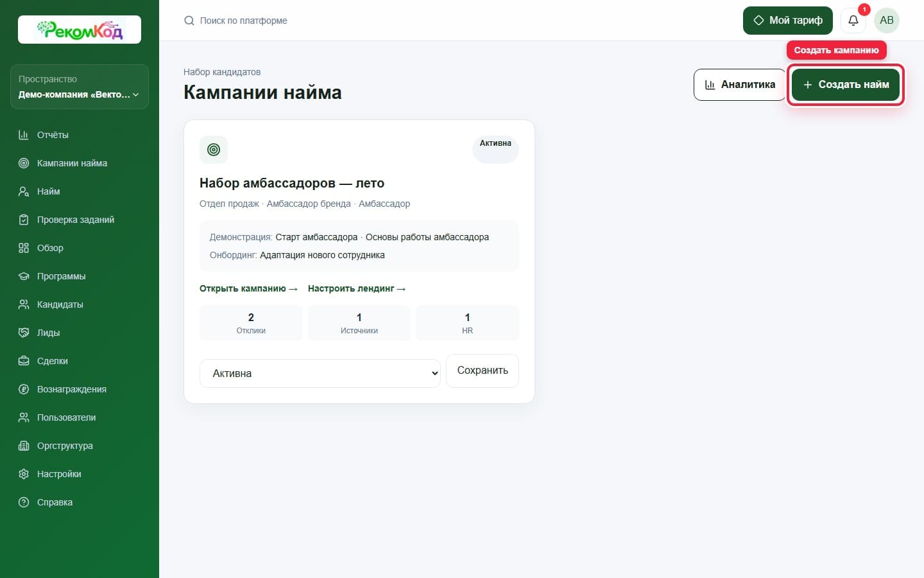Click the building icon beside Оргструктура

pyautogui.click(x=24, y=446)
